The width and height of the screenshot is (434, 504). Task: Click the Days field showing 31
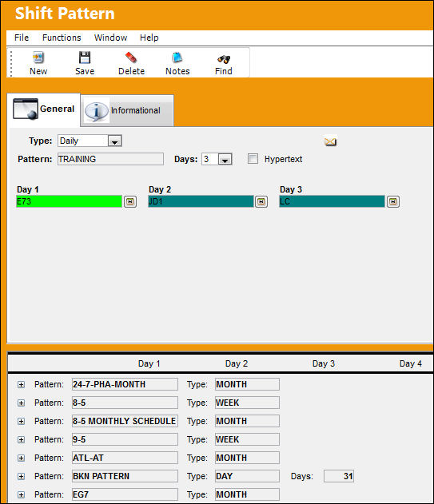(339, 476)
